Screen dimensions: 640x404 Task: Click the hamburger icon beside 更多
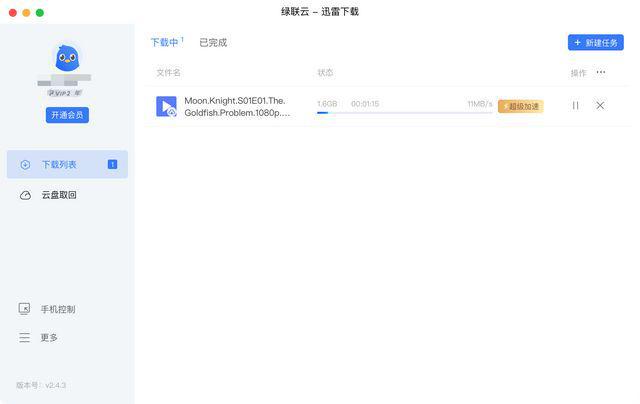point(24,337)
